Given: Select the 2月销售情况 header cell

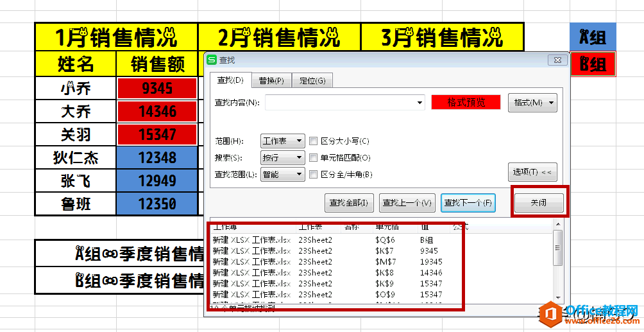Looking at the screenshot, I should point(279,37).
